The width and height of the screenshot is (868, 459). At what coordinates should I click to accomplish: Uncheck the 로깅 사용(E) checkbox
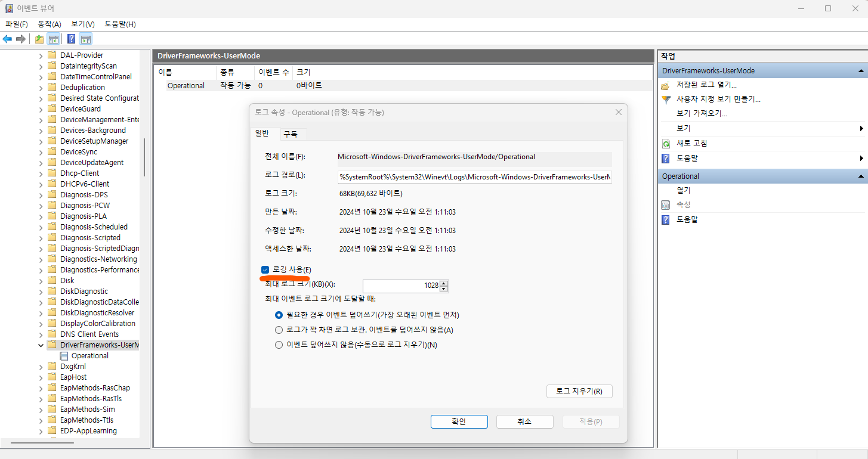pyautogui.click(x=265, y=270)
